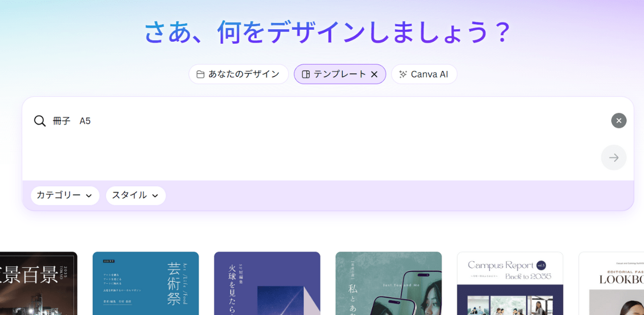
Task: Click the magnifying glass search icon
Action: 40,121
